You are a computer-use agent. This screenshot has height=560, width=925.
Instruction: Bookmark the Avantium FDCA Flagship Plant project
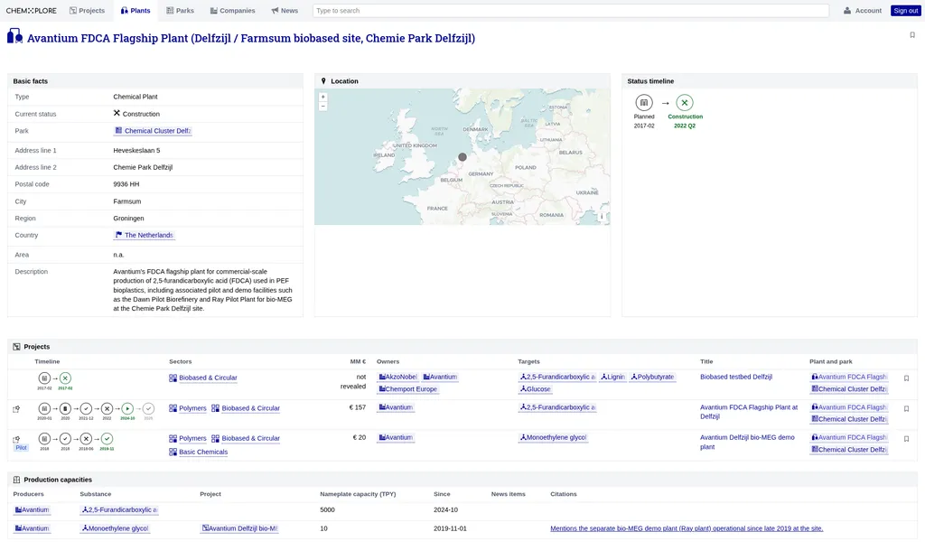tap(906, 408)
